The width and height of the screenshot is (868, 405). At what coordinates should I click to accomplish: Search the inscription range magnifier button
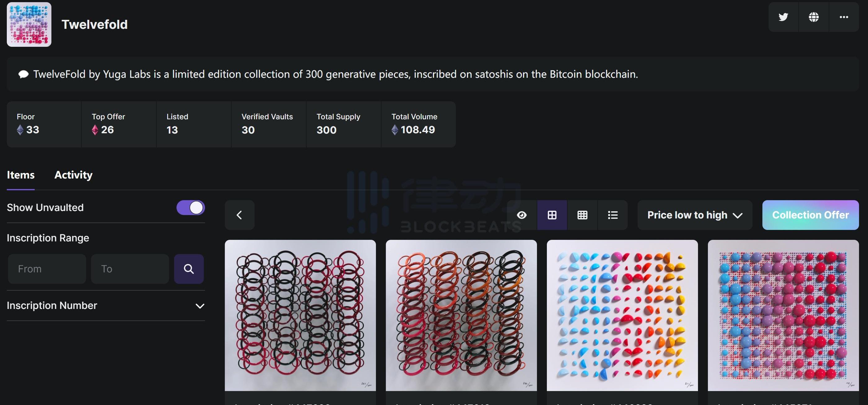pos(189,269)
